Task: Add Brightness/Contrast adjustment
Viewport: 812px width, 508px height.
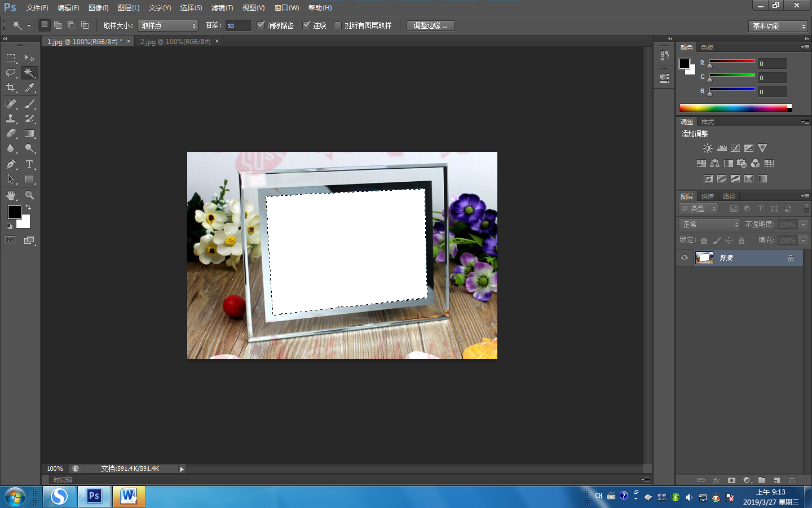Action: click(708, 148)
